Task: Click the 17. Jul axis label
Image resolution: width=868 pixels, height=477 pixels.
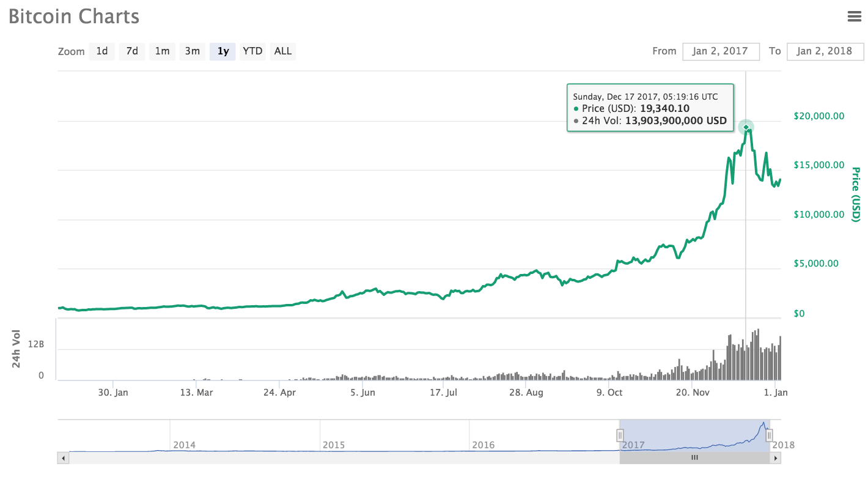Action: (444, 392)
